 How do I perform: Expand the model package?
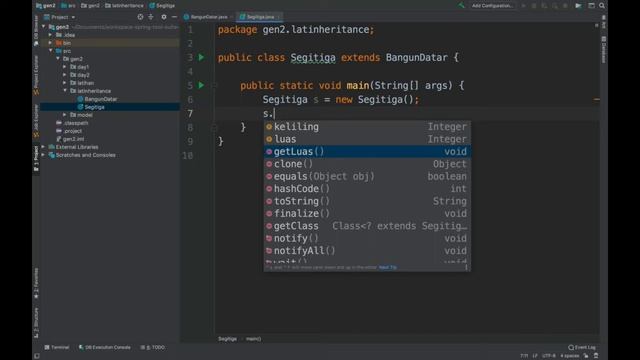(x=64, y=115)
